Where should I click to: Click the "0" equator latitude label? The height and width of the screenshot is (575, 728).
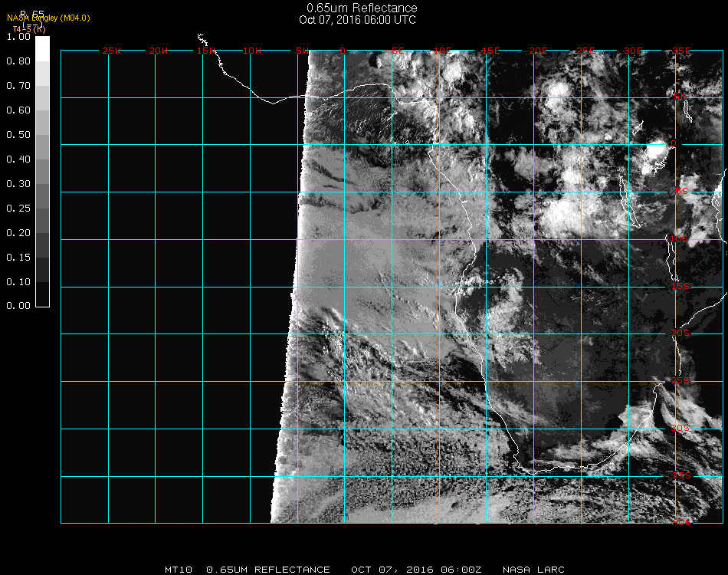674,143
